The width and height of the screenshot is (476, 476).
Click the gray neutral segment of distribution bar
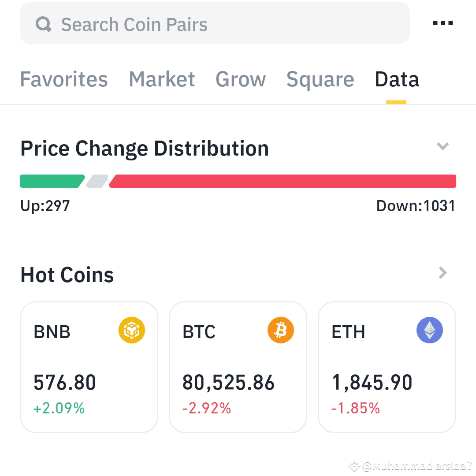point(97,181)
